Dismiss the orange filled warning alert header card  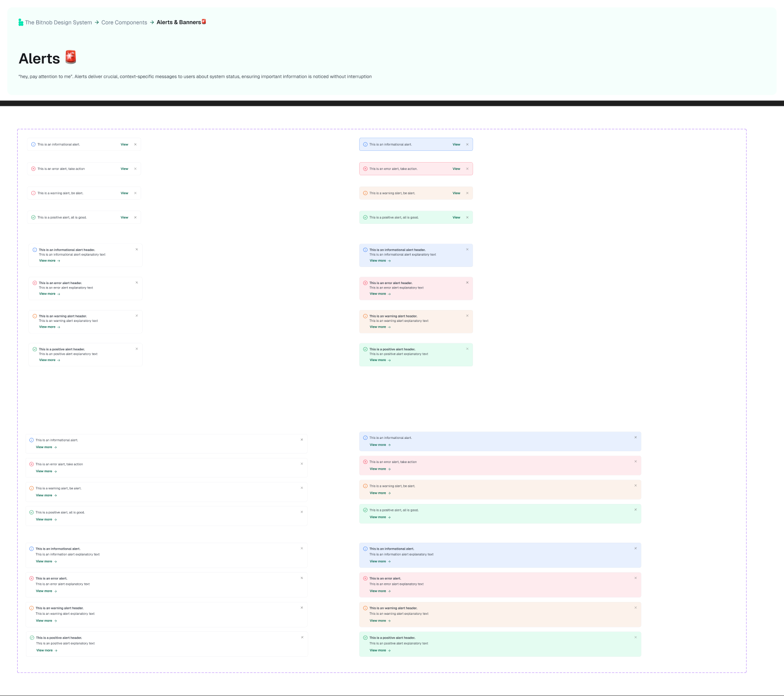click(467, 316)
